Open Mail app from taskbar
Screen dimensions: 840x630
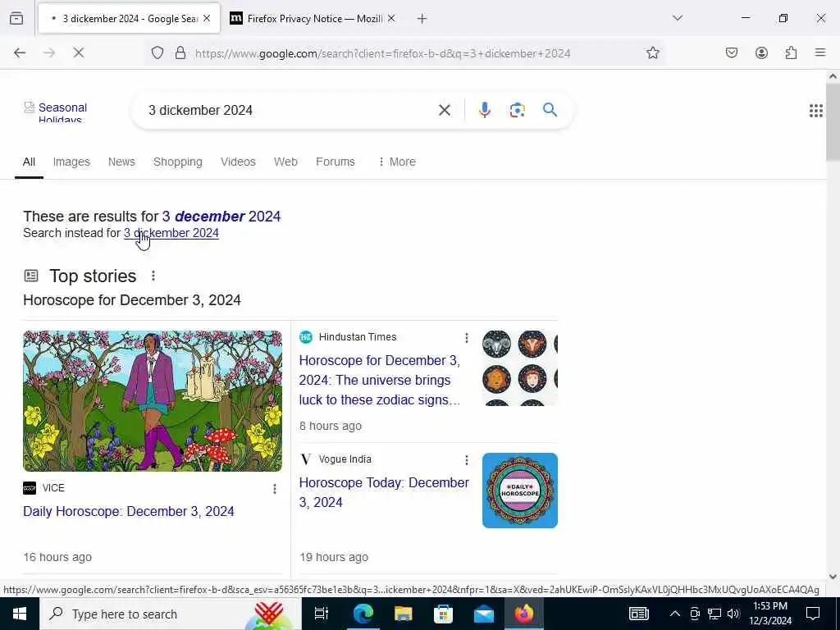484,614
